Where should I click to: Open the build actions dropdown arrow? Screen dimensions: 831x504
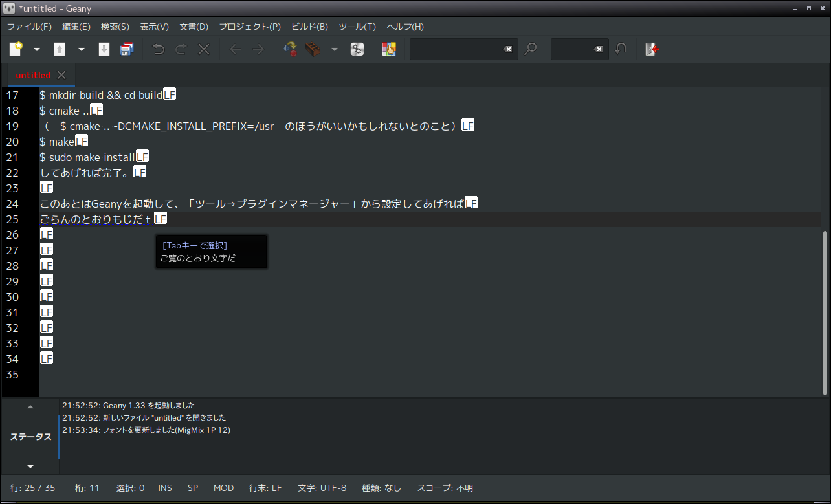coord(335,49)
